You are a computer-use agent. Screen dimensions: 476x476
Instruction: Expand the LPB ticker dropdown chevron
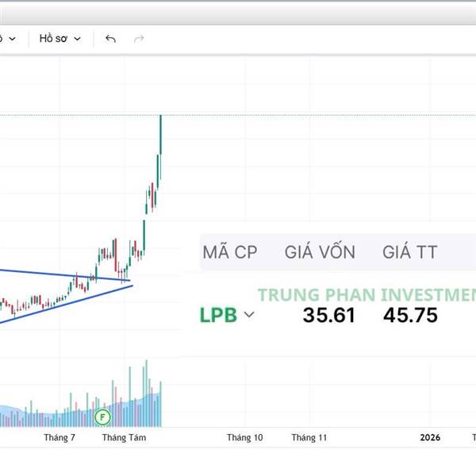pyautogui.click(x=249, y=314)
